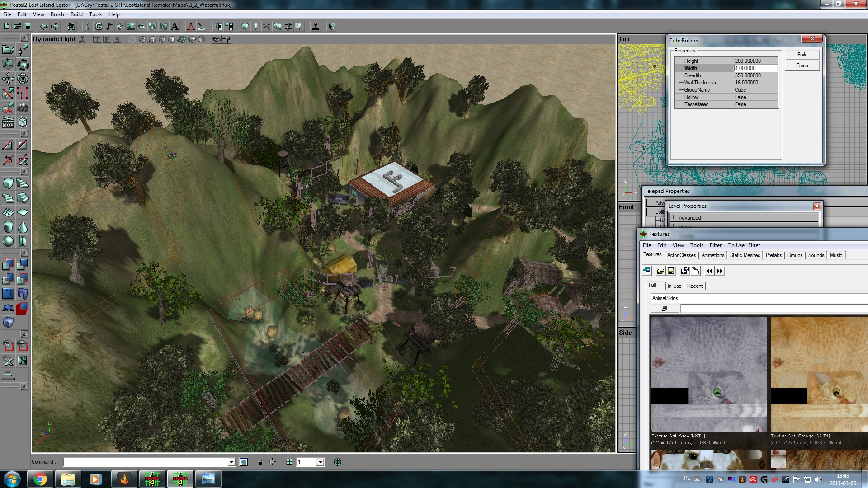Click the Add brush CSG icon
The width and height of the screenshot is (868, 488).
[x=8, y=264]
